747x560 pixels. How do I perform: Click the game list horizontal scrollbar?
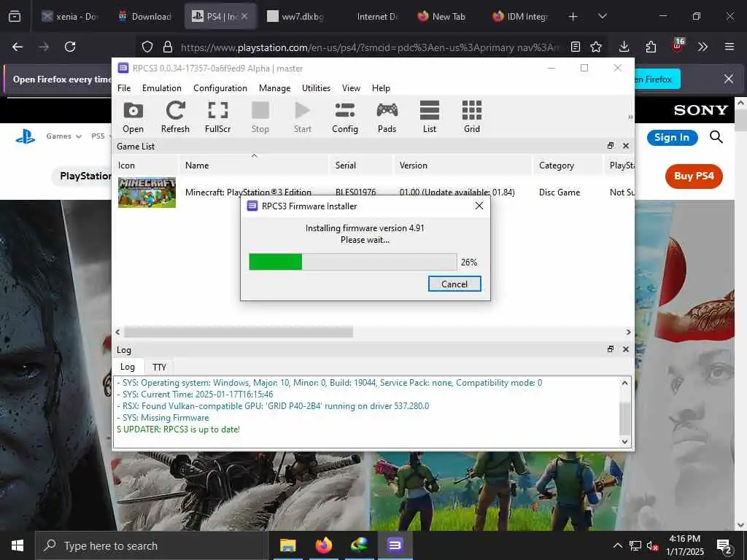239,332
